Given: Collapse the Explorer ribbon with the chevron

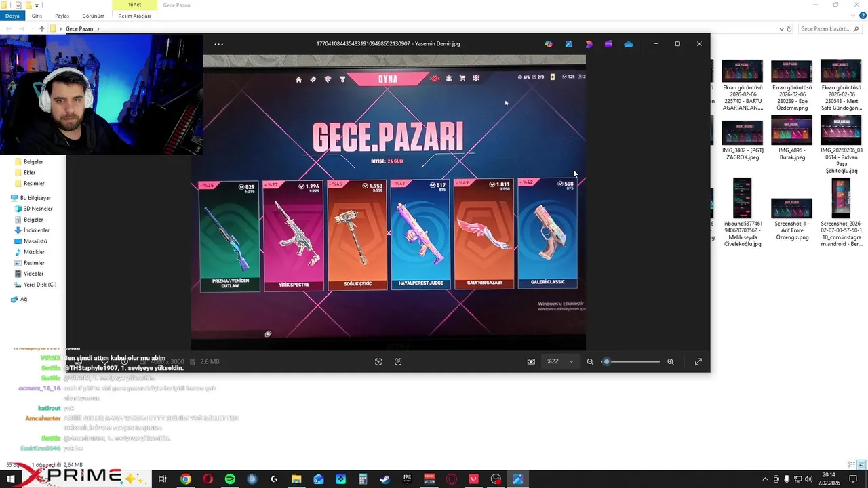Looking at the screenshot, I should 854,16.
